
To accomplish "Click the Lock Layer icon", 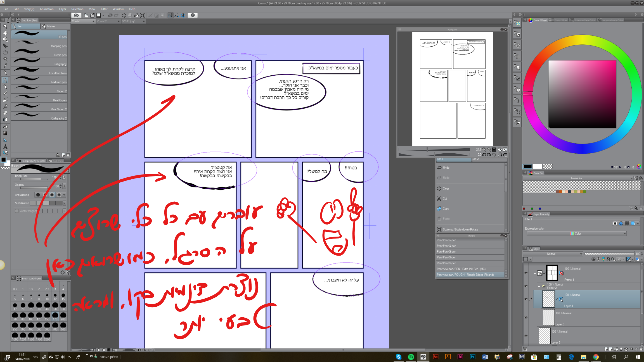I will 608,259.
